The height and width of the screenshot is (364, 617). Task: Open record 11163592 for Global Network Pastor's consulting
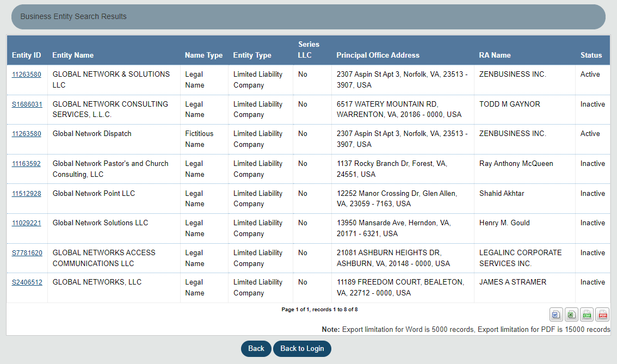tap(26, 163)
